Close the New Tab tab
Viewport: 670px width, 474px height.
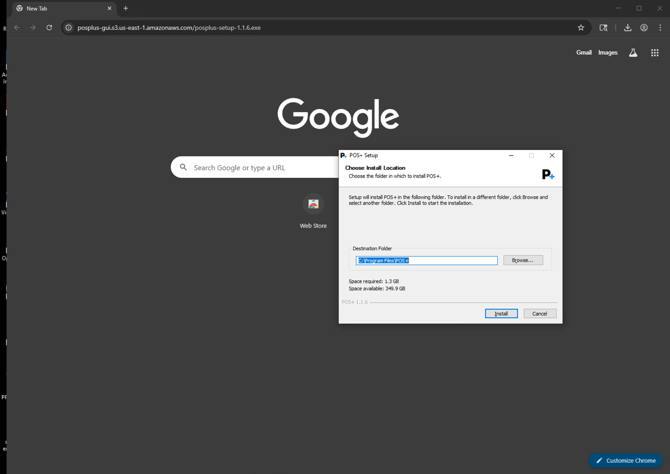[x=109, y=9]
